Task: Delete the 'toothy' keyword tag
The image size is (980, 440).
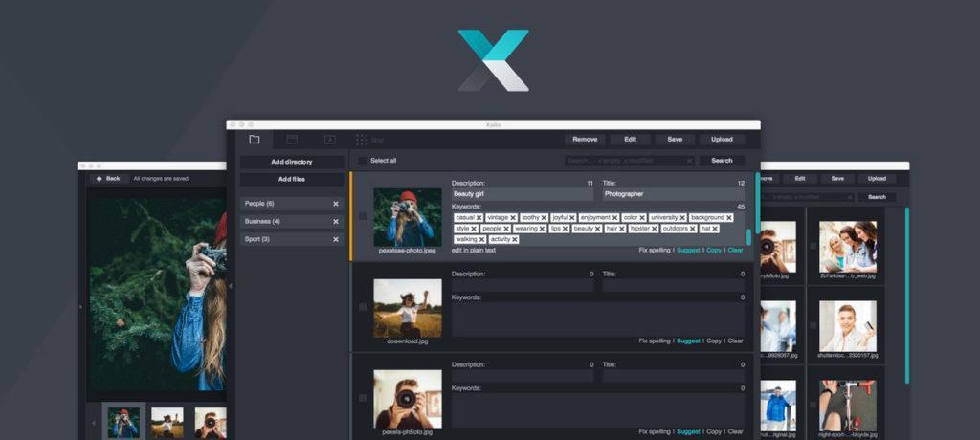Action: (x=544, y=217)
